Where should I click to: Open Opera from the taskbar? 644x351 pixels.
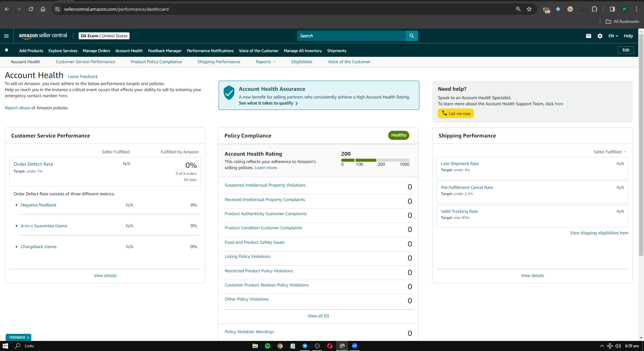pos(330,346)
